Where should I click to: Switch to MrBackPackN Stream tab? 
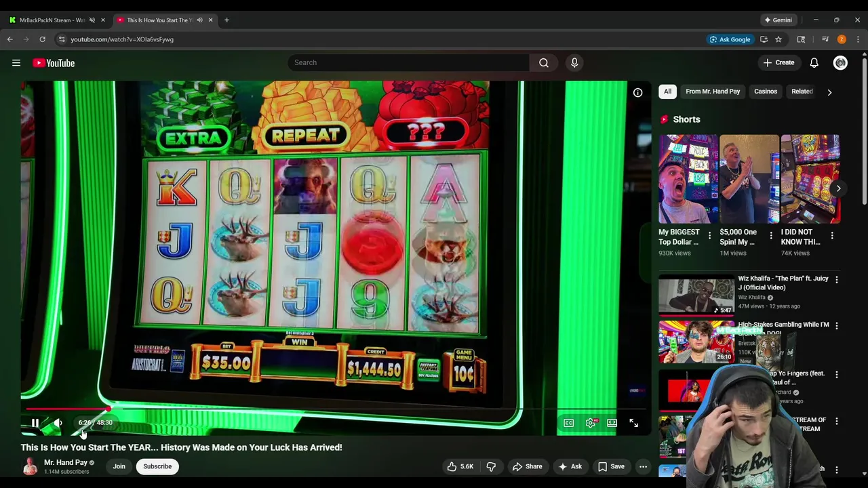click(52, 20)
